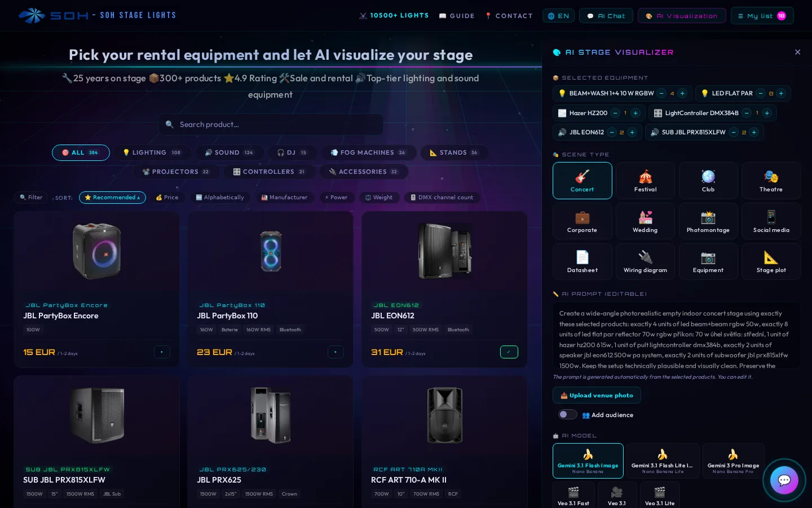Pick the Theatre scene type
Viewport: 812px width, 508px height.
click(x=771, y=181)
